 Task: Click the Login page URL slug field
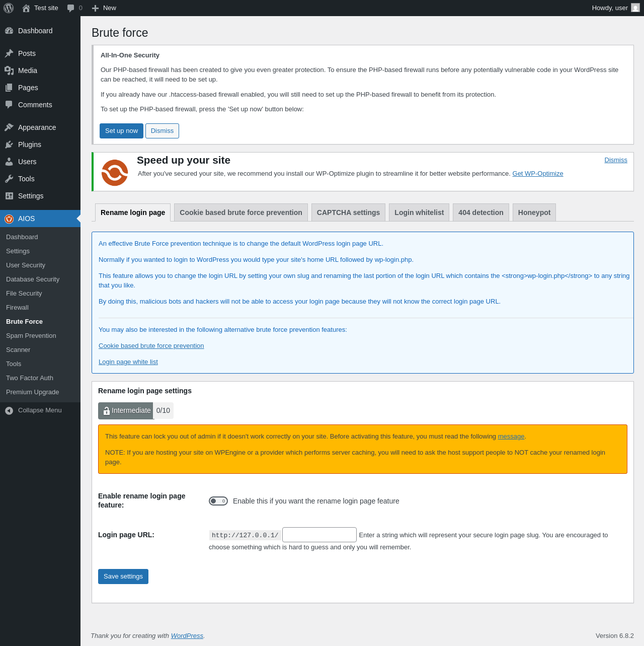click(x=319, y=535)
